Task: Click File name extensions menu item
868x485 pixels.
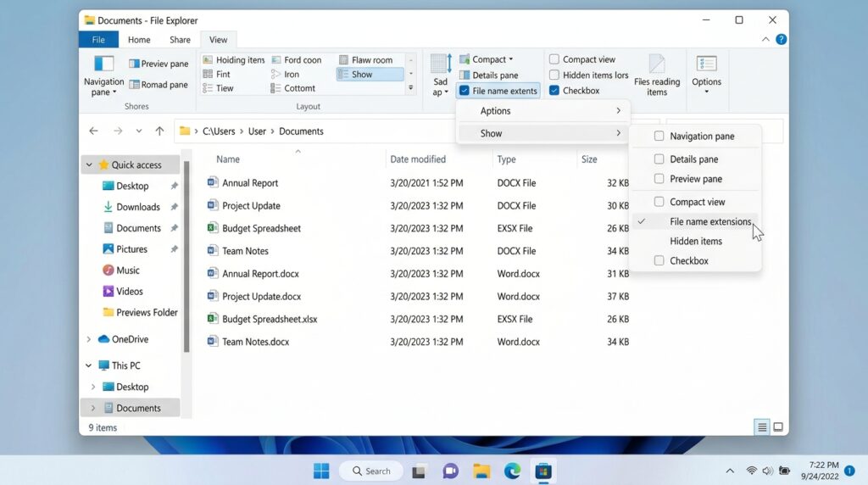Action: point(696,221)
